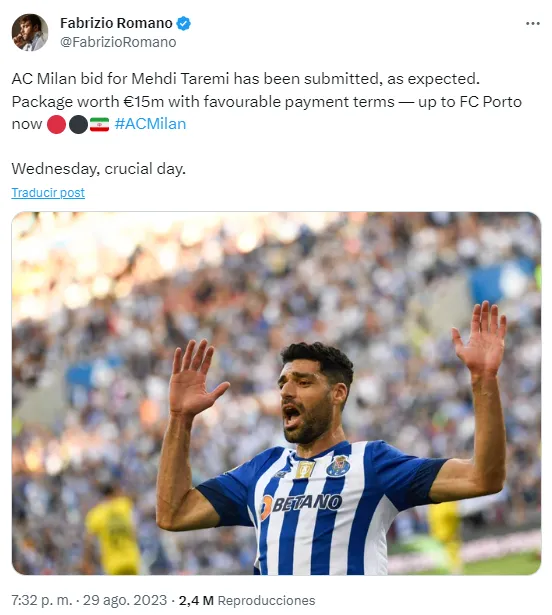Image resolution: width=552 pixels, height=615 pixels.
Task: Click the 29 ago. 2023 date
Action: (x=125, y=600)
